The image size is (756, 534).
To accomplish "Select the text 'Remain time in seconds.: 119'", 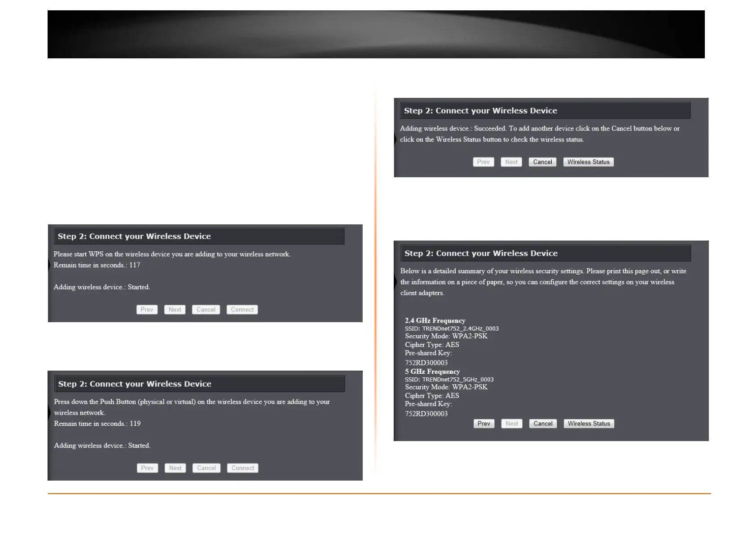I will (97, 424).
